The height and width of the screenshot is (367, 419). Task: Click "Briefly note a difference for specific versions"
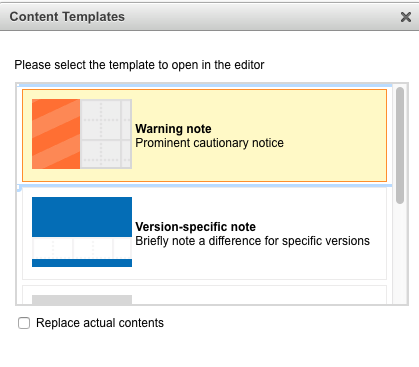(253, 241)
